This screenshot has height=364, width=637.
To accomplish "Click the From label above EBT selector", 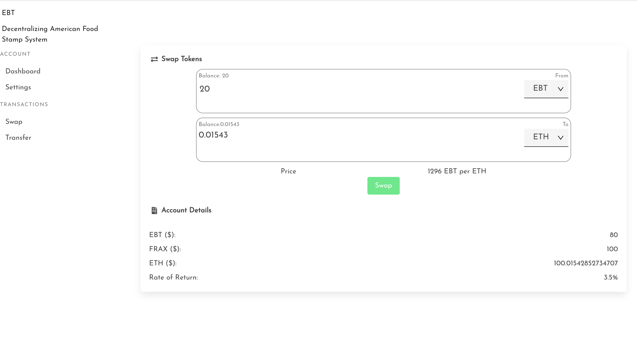I will click(x=562, y=76).
